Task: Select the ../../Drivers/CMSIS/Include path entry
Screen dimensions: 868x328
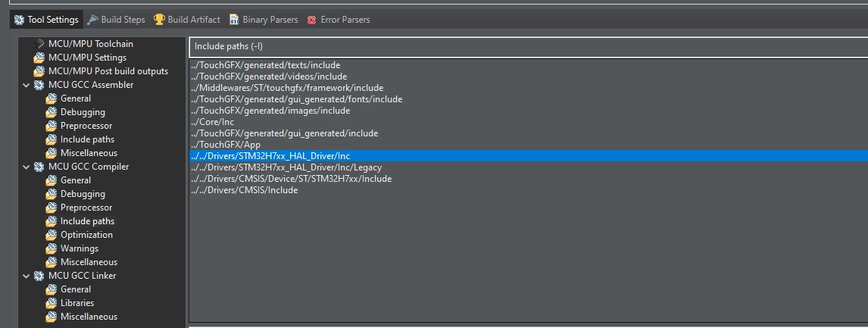Action: pos(244,190)
